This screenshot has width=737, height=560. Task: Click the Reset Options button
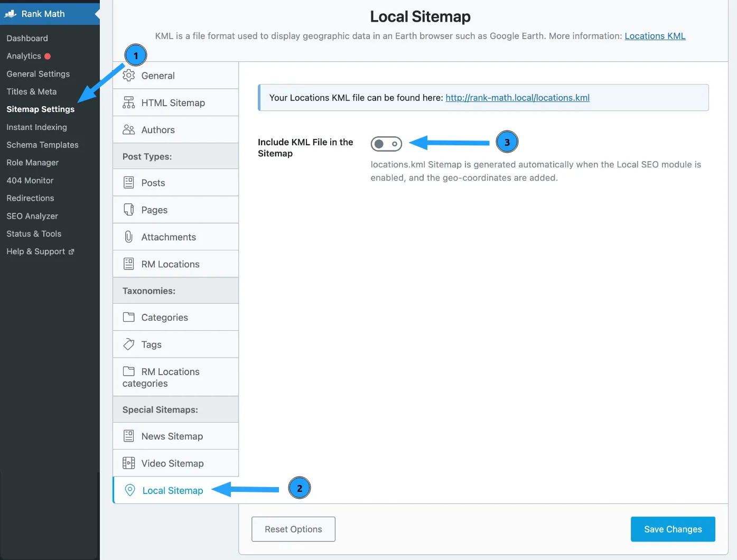pos(293,529)
